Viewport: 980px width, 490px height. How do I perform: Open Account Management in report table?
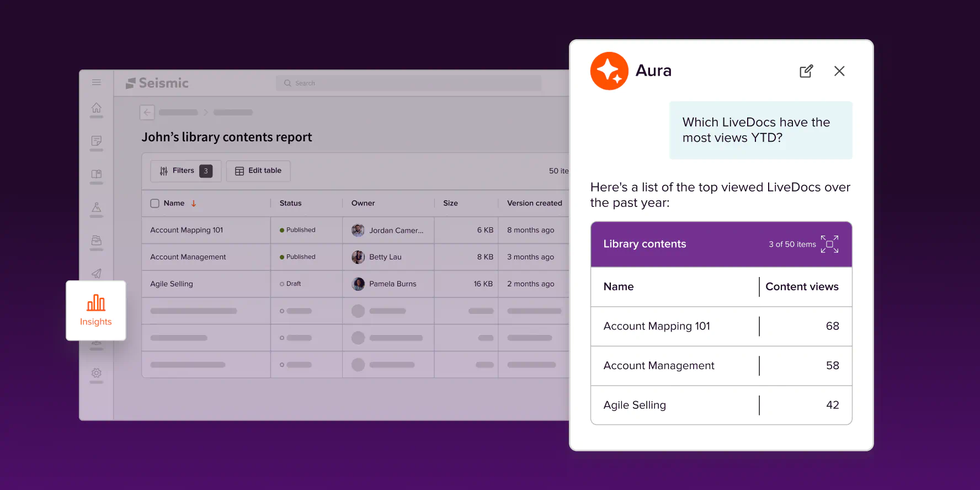(x=188, y=257)
